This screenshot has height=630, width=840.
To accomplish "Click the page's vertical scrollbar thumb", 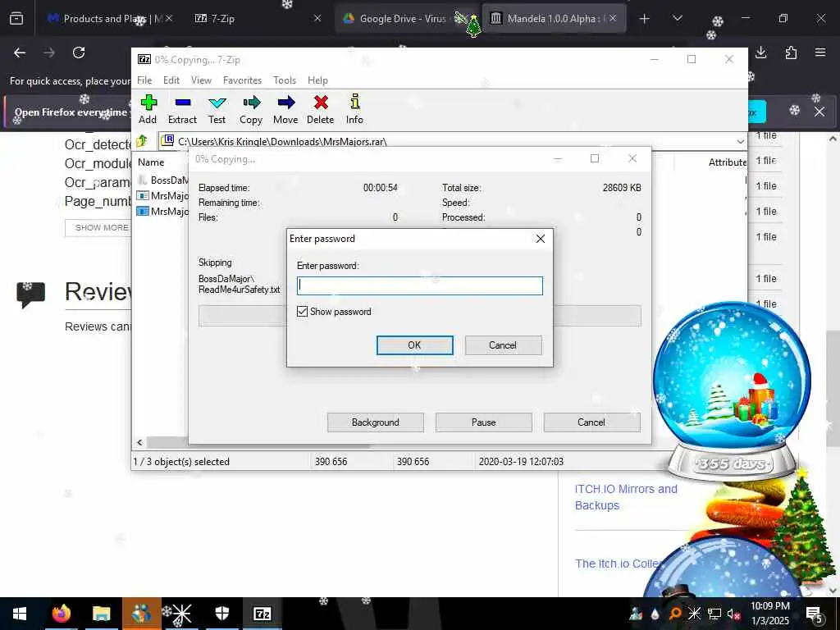I will (833, 389).
